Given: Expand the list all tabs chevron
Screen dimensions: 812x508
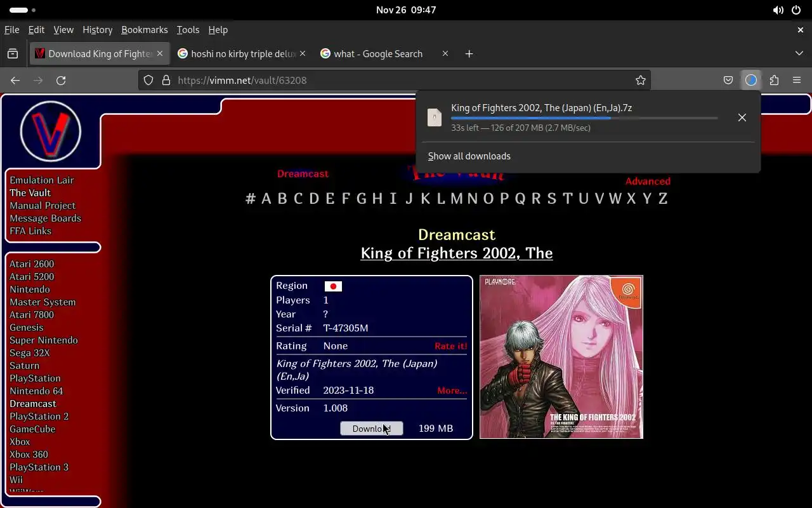Looking at the screenshot, I should 799,54.
